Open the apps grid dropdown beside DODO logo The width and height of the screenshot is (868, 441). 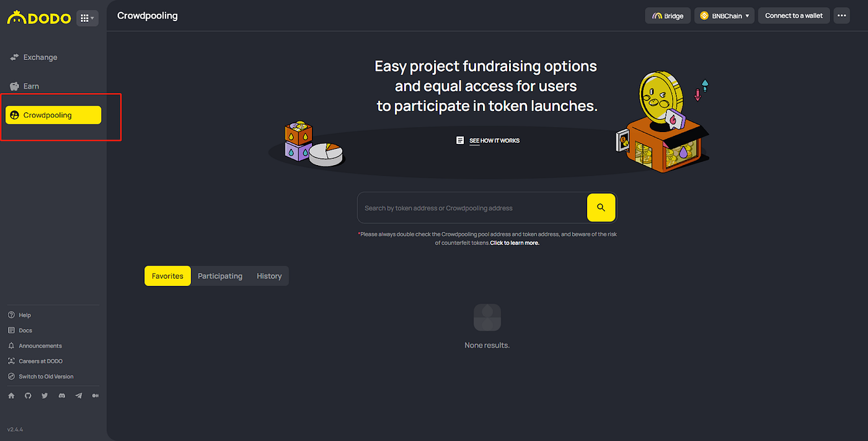[87, 18]
